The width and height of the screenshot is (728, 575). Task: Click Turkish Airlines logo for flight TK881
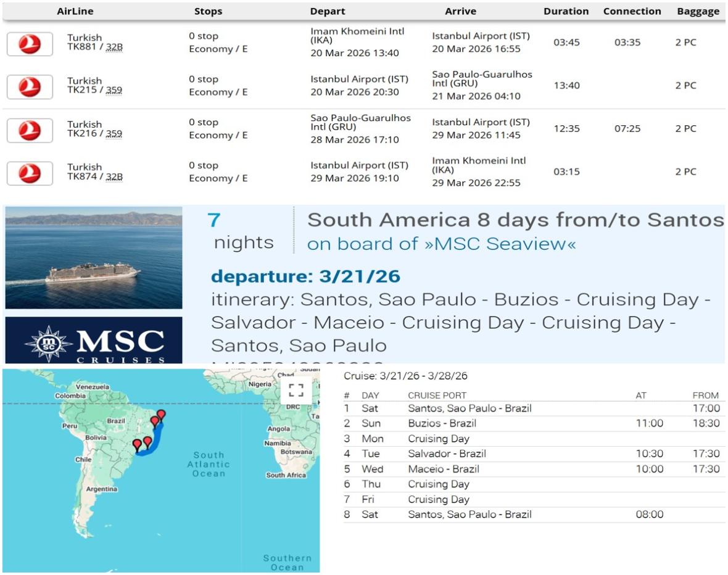click(x=30, y=44)
